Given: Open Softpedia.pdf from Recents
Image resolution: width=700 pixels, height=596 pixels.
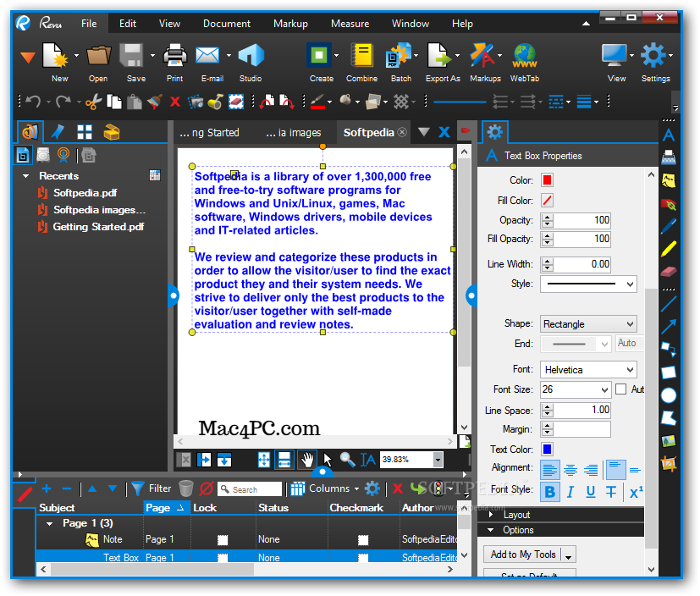Looking at the screenshot, I should [85, 193].
